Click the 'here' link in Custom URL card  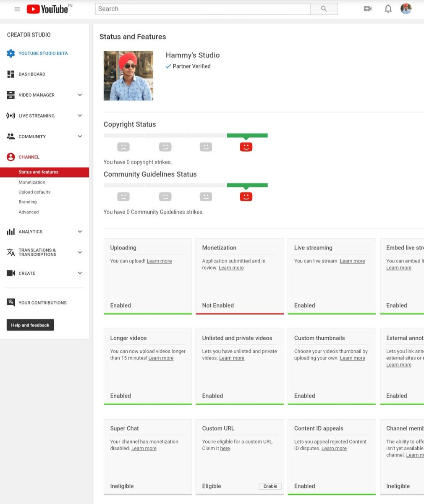225,449
